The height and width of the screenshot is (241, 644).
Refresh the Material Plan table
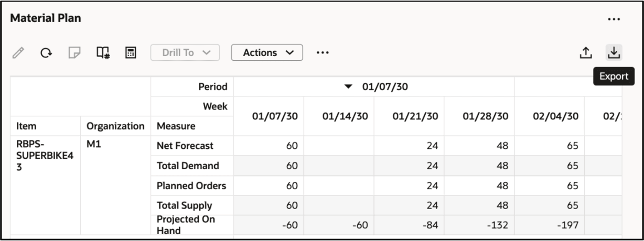47,52
